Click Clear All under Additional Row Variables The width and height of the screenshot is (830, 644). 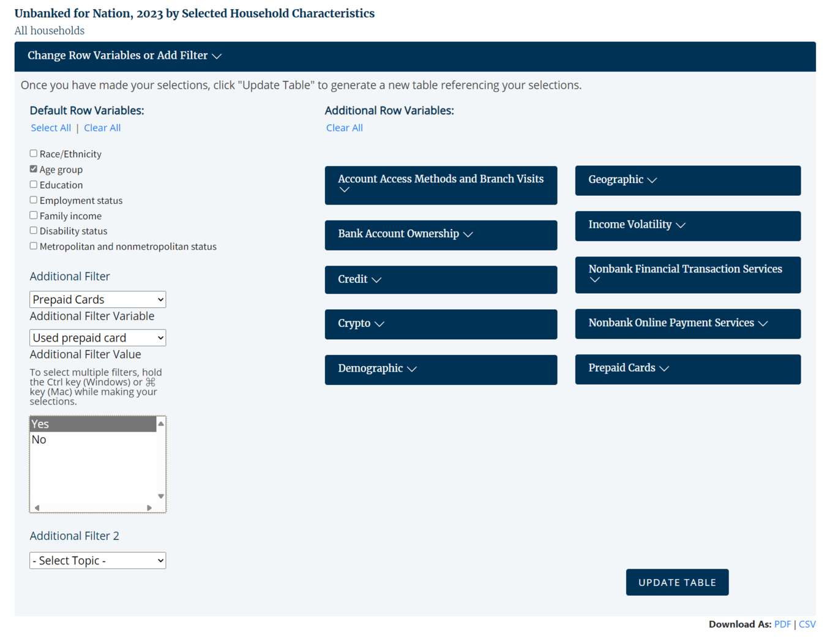tap(345, 128)
